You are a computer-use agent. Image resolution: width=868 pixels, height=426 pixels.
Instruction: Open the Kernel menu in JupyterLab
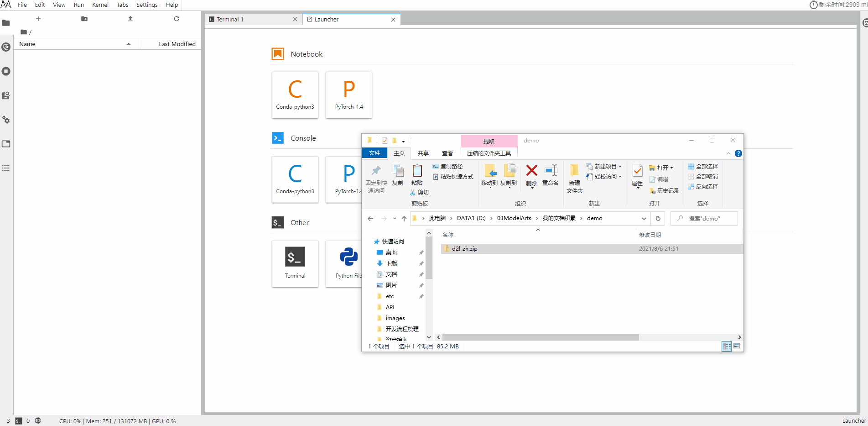tap(100, 5)
